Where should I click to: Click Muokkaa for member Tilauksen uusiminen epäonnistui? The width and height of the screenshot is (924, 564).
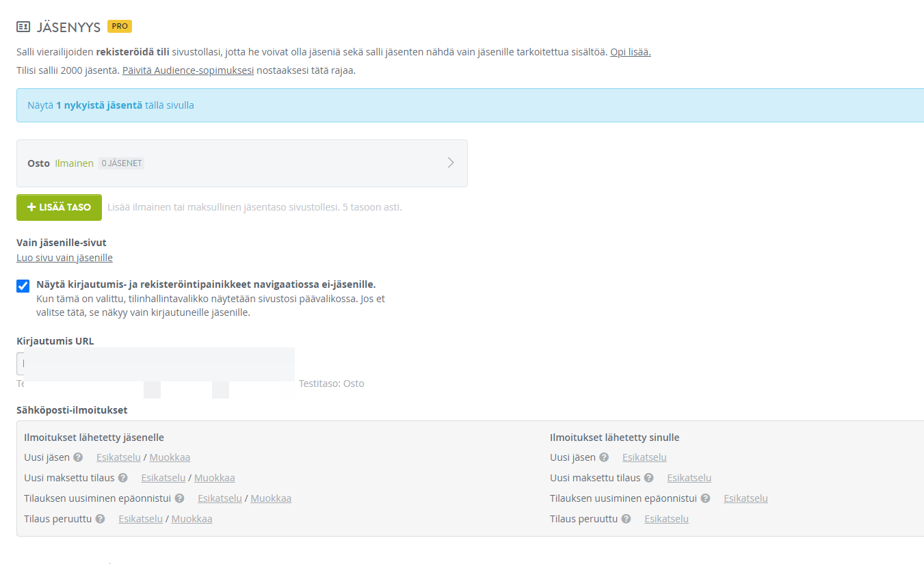(x=271, y=498)
